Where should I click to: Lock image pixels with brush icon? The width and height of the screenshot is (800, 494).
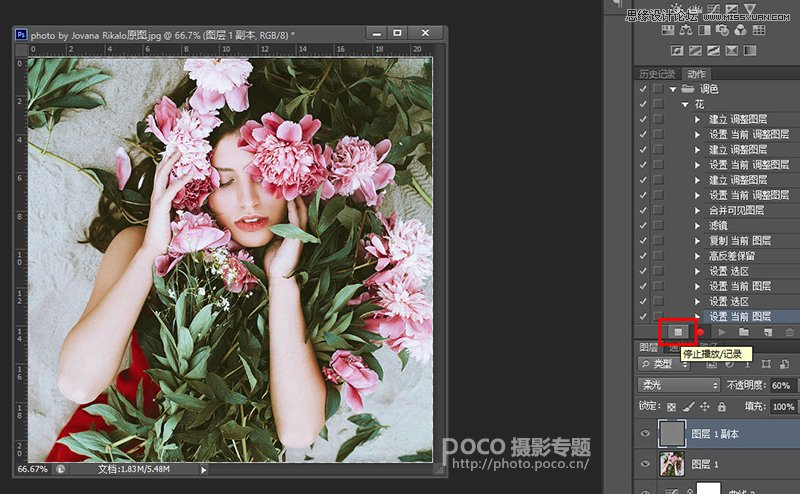[689, 406]
